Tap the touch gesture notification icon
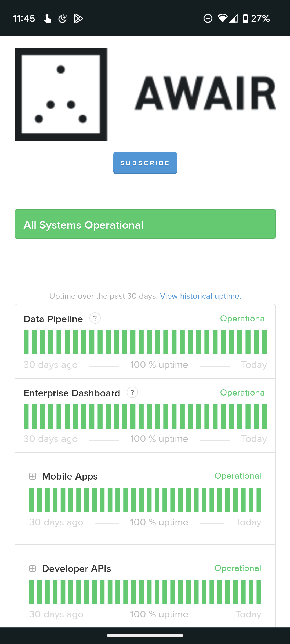 [48, 19]
